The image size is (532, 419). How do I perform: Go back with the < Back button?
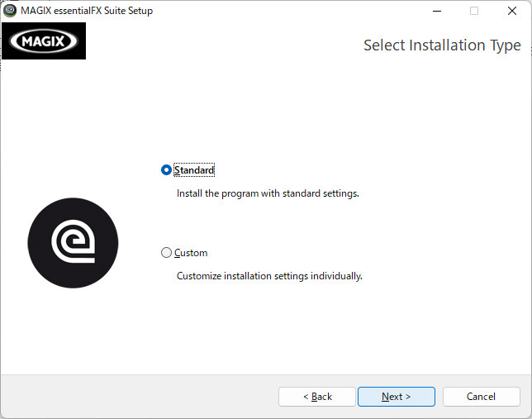coord(317,397)
